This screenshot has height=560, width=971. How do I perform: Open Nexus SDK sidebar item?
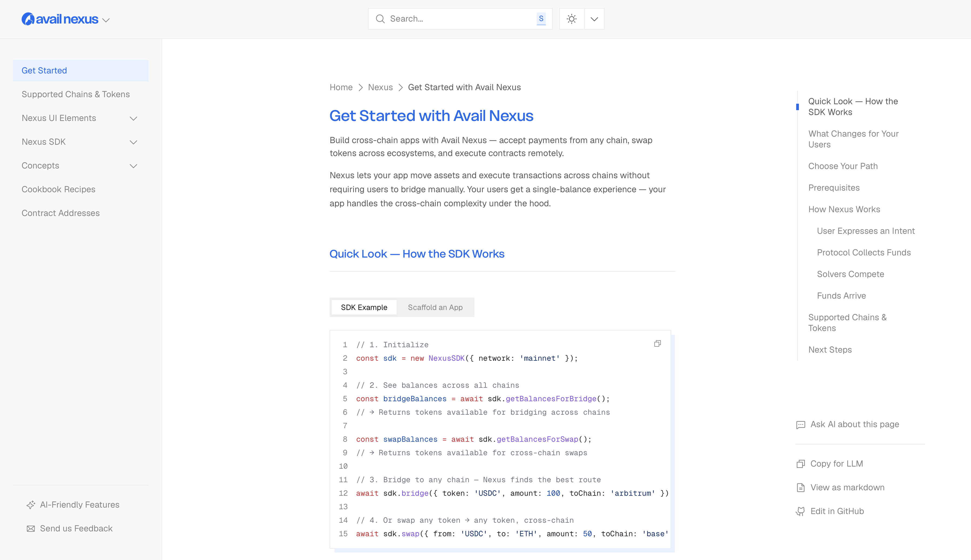click(43, 142)
